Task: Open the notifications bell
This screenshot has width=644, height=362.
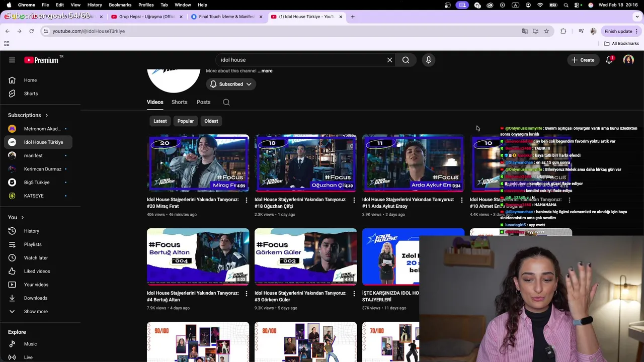Action: click(609, 60)
